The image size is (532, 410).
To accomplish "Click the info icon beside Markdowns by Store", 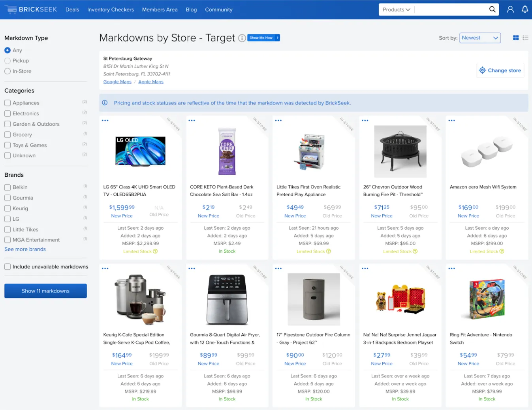I will pos(242,38).
